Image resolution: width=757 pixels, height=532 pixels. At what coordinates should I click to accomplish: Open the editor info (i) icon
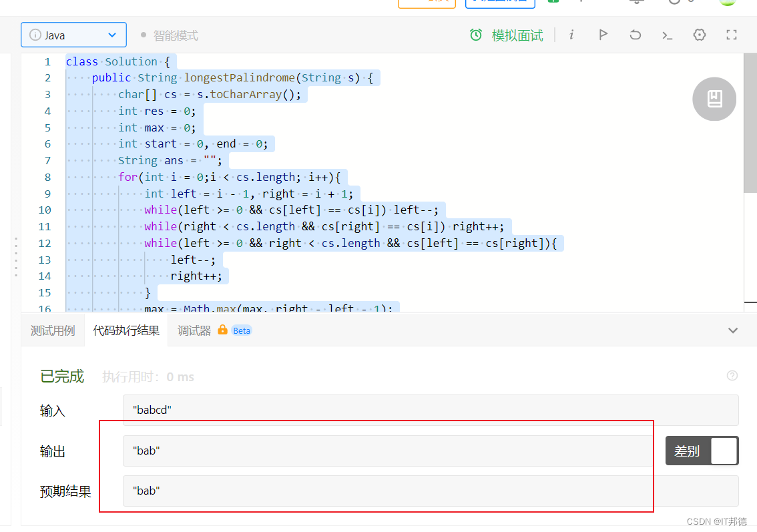[x=571, y=35]
